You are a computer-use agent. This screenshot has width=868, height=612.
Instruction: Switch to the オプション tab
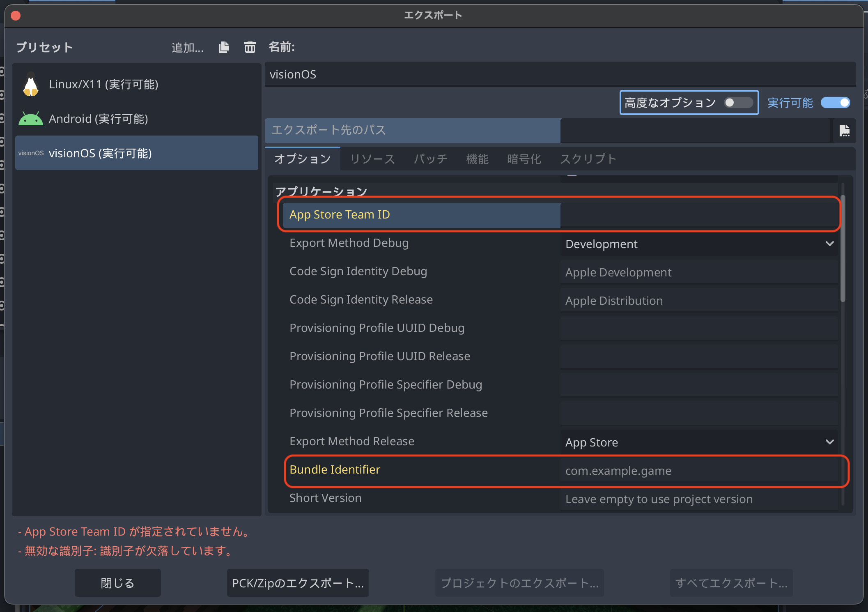click(x=303, y=159)
